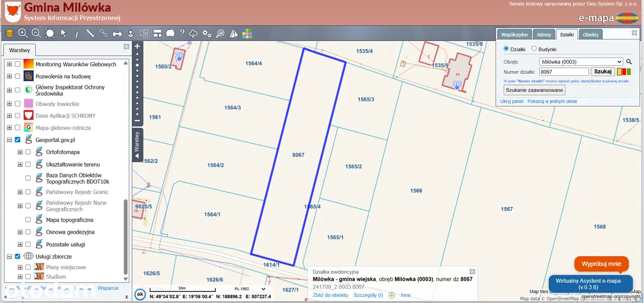Click the zoom in magnifier tool
The height and width of the screenshot is (303, 644).
point(23,33)
